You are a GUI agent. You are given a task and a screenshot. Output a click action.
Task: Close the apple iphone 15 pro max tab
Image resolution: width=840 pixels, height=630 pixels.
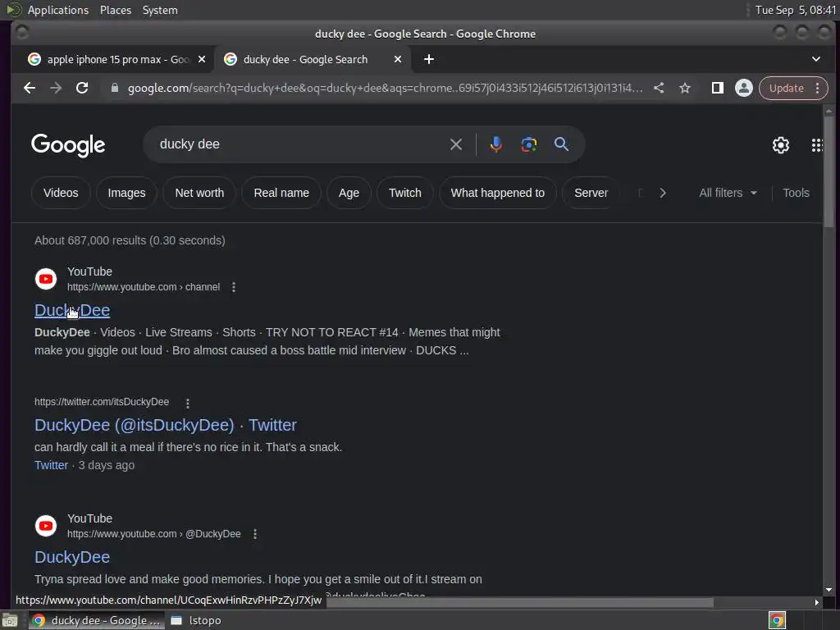click(x=202, y=59)
